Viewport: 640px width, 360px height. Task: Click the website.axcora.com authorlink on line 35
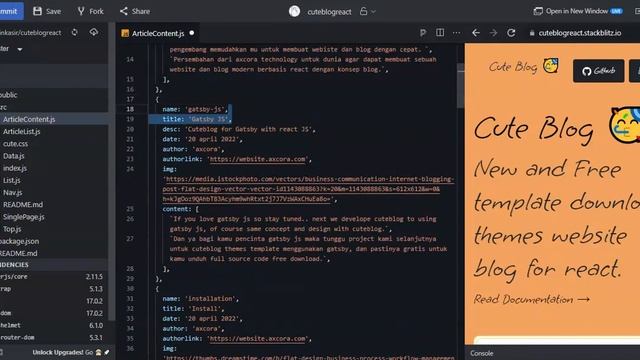258,339
